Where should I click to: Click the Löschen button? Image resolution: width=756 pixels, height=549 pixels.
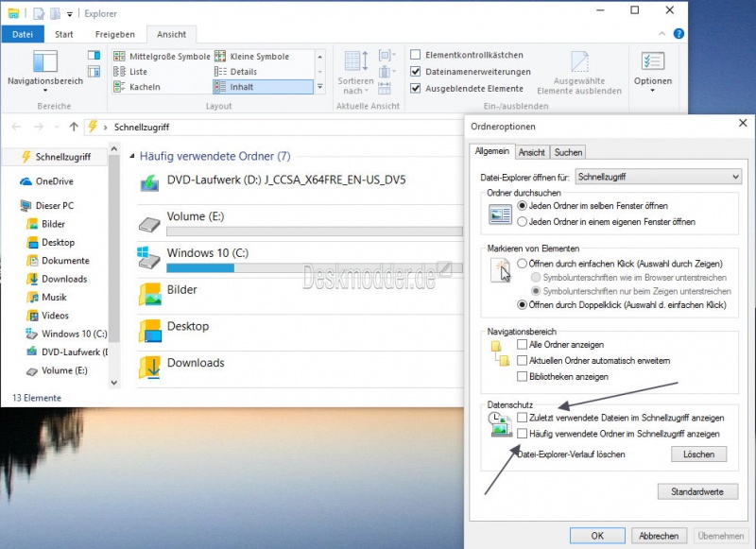pos(699,455)
